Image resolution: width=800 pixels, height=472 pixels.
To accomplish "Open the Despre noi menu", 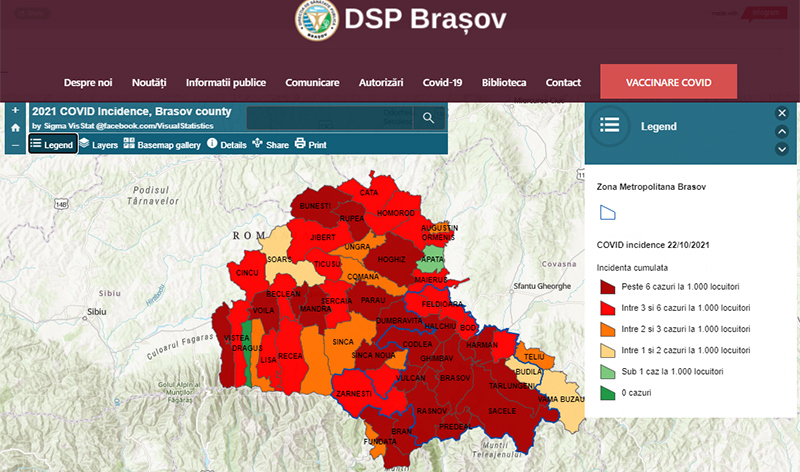I will click(88, 82).
